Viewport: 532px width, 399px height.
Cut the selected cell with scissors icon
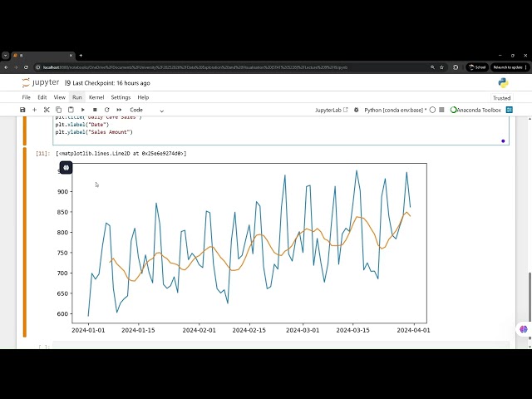(47, 110)
